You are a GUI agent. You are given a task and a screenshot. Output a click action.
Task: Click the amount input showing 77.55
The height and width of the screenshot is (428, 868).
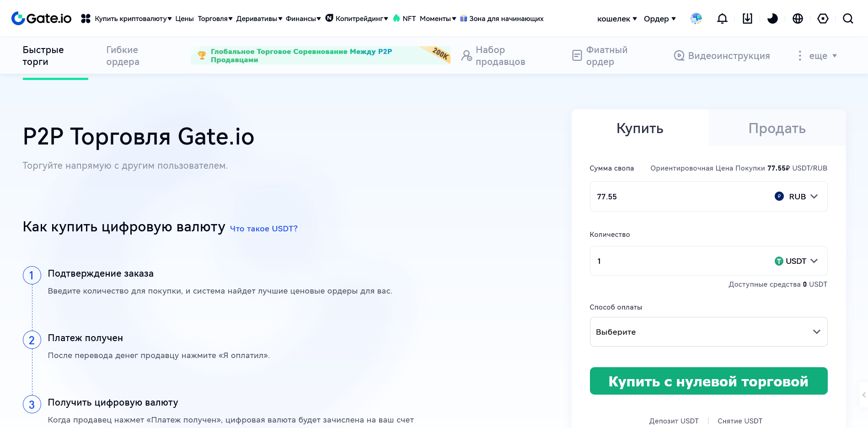(677, 197)
